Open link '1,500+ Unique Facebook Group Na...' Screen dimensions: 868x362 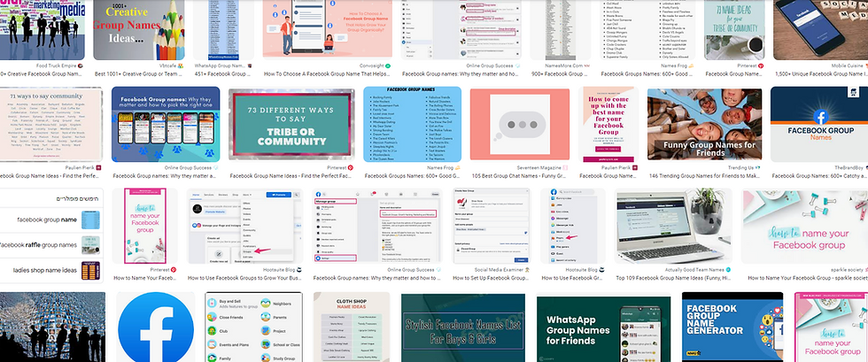click(x=822, y=73)
